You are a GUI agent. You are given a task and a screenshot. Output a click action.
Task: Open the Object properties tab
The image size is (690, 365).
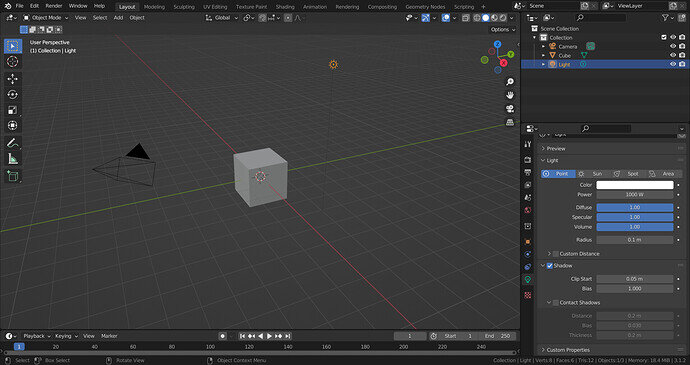[x=528, y=242]
